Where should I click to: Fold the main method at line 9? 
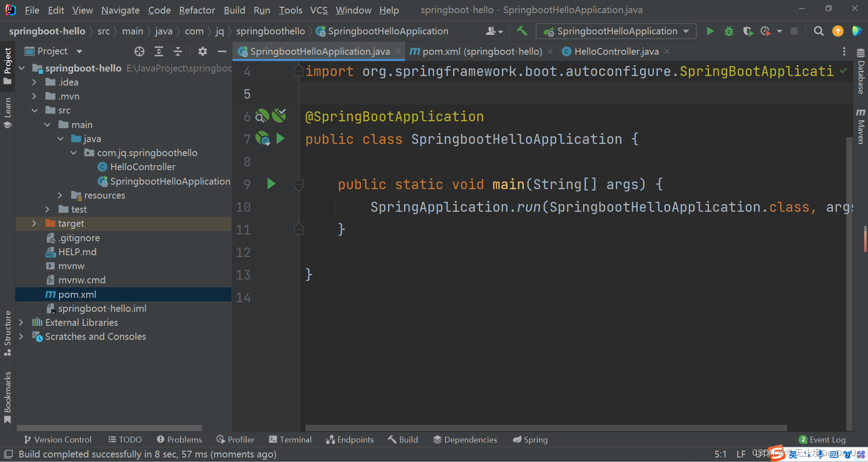coord(299,184)
